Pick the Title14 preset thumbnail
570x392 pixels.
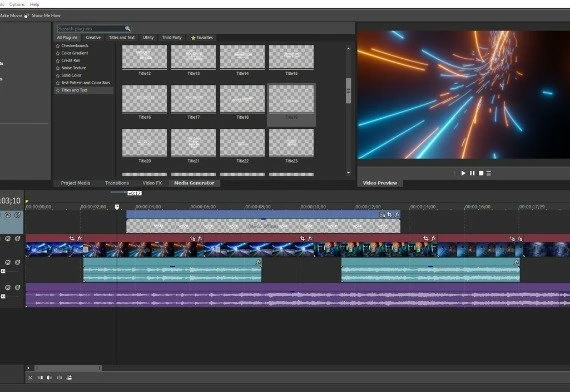[242, 57]
